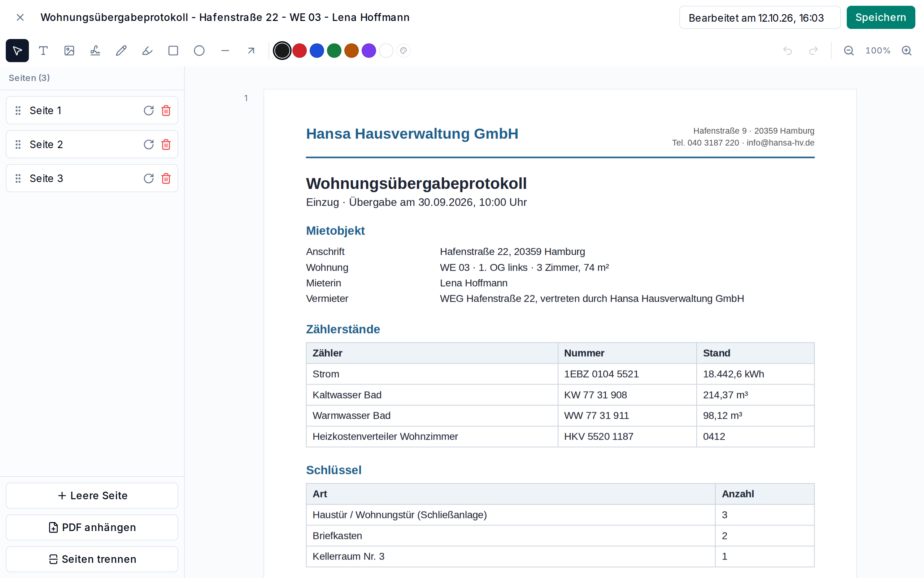
Task: Pick the white color swatch
Action: coord(386,51)
